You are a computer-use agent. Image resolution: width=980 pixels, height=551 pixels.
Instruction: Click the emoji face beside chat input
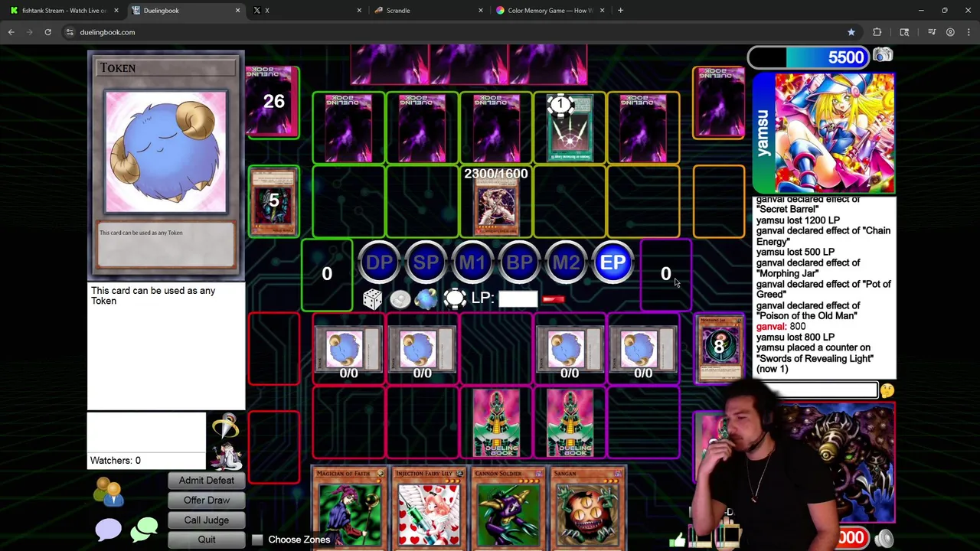887,391
